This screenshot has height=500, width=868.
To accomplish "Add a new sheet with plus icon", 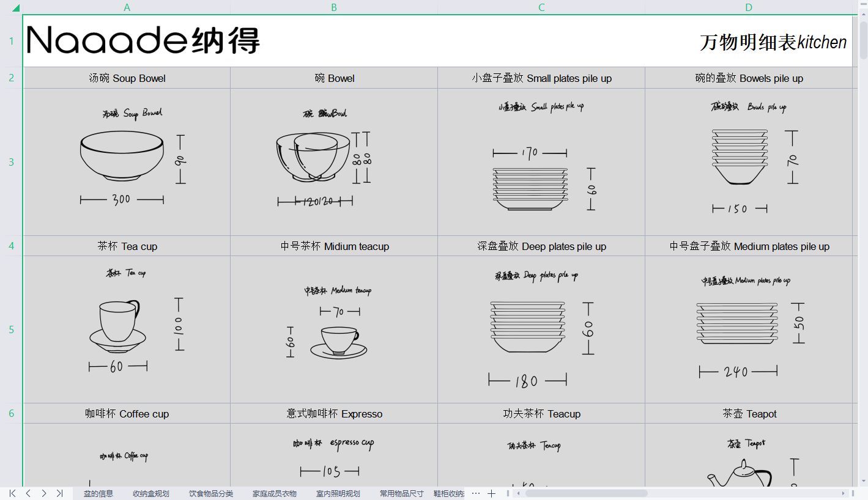I will click(x=491, y=493).
